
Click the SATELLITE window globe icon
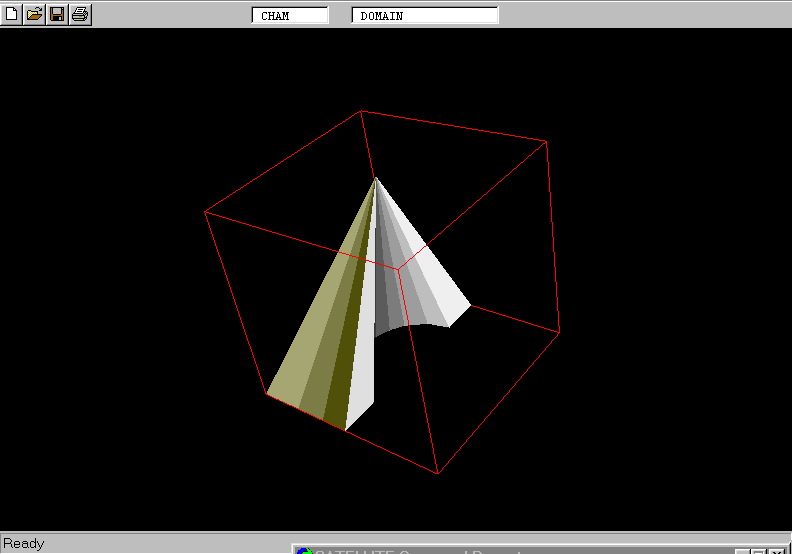[x=304, y=552]
